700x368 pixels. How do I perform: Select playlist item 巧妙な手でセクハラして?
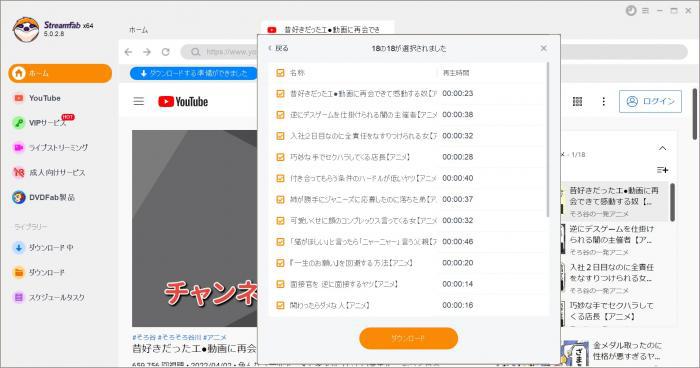(615, 313)
